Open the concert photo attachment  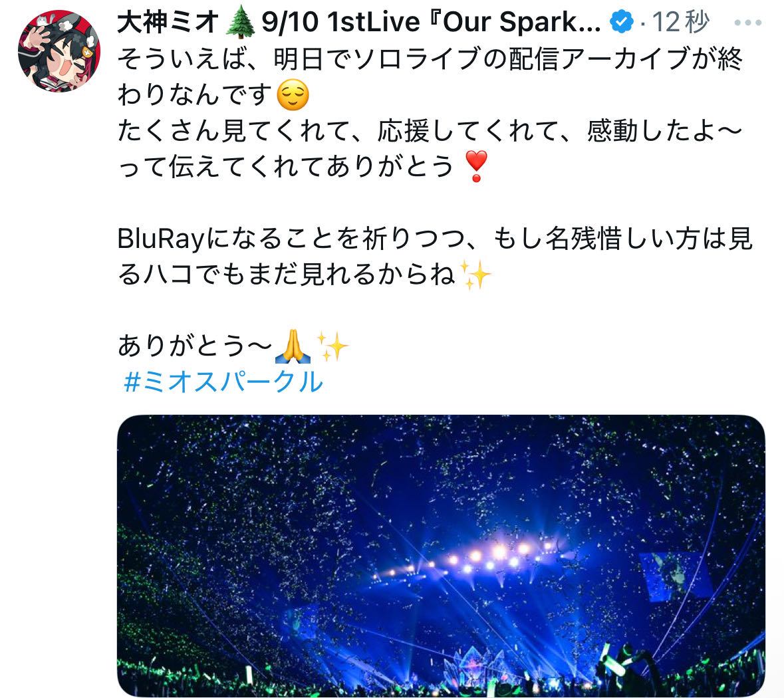tap(441, 556)
